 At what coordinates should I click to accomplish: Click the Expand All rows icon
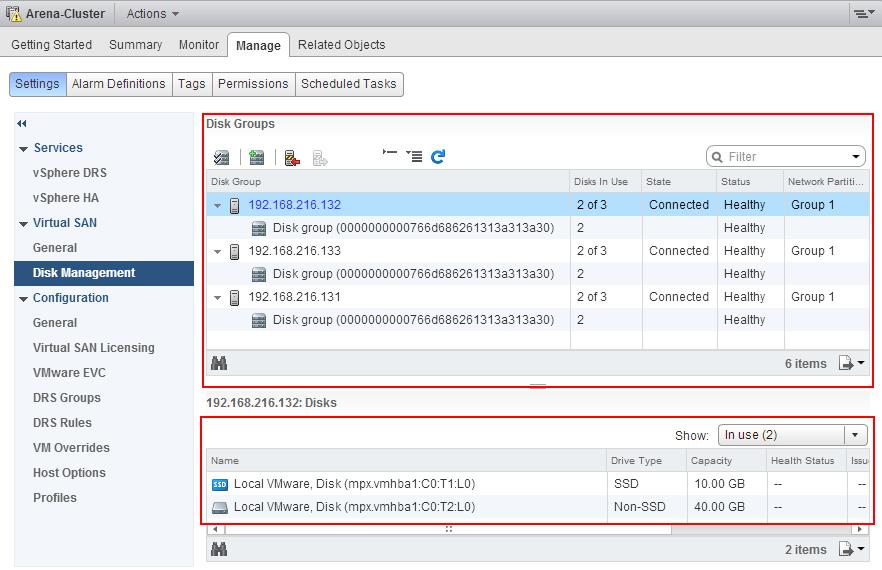tap(414, 156)
